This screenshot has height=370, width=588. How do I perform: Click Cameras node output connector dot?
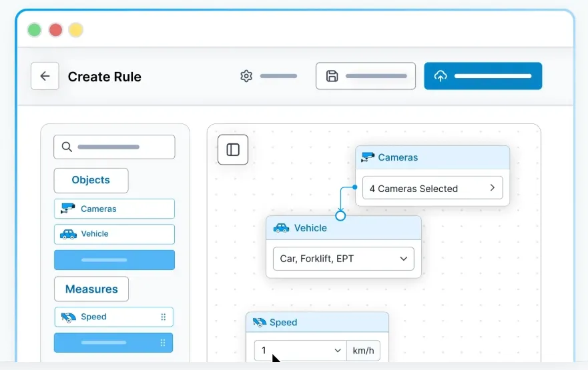[355, 187]
